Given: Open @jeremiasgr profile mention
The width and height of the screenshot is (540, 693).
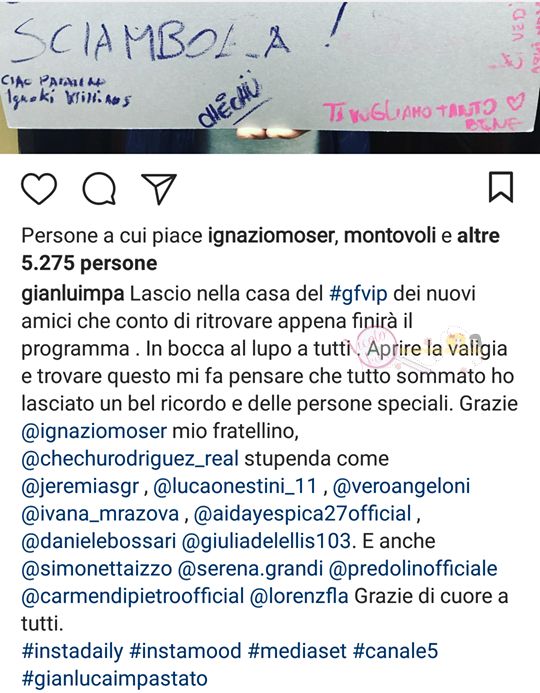Looking at the screenshot, I should point(80,486).
